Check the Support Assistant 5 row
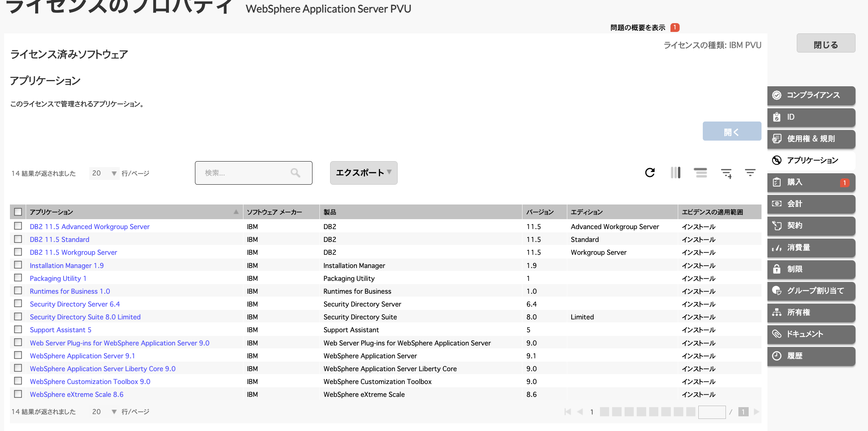 tap(18, 329)
